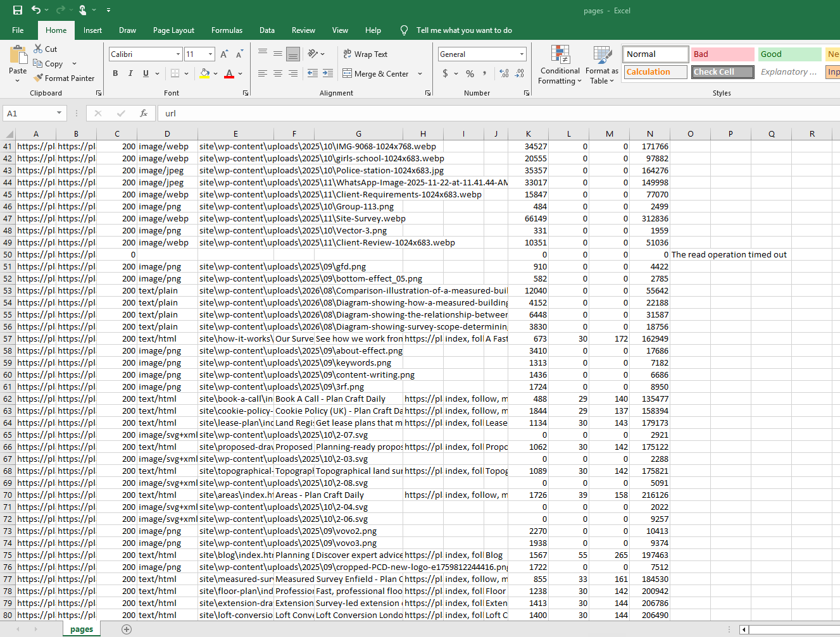The width and height of the screenshot is (840, 637).
Task: Expand the Name Box dropdown arrow
Action: coord(59,113)
